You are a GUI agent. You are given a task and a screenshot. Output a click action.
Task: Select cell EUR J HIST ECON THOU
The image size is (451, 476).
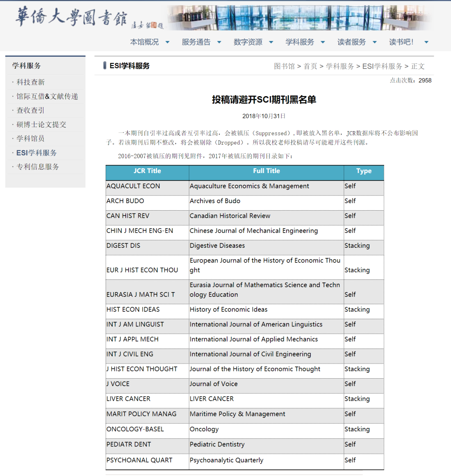point(147,267)
